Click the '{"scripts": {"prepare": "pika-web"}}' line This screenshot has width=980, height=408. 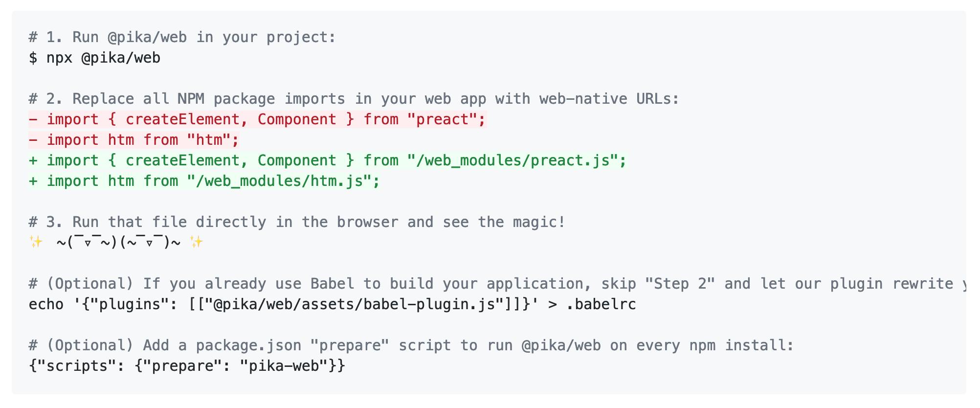[187, 366]
